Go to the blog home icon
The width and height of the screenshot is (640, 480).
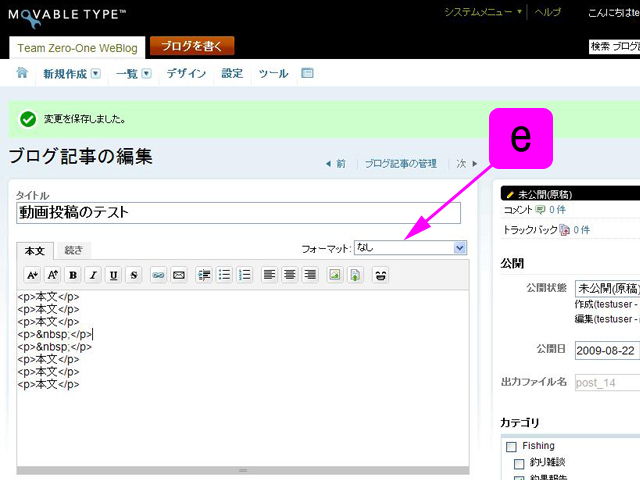click(22, 73)
